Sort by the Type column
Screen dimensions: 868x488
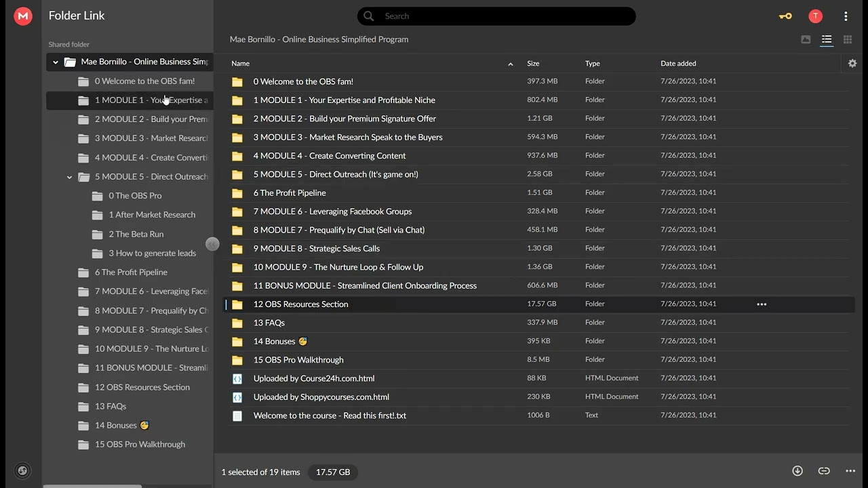[593, 63]
